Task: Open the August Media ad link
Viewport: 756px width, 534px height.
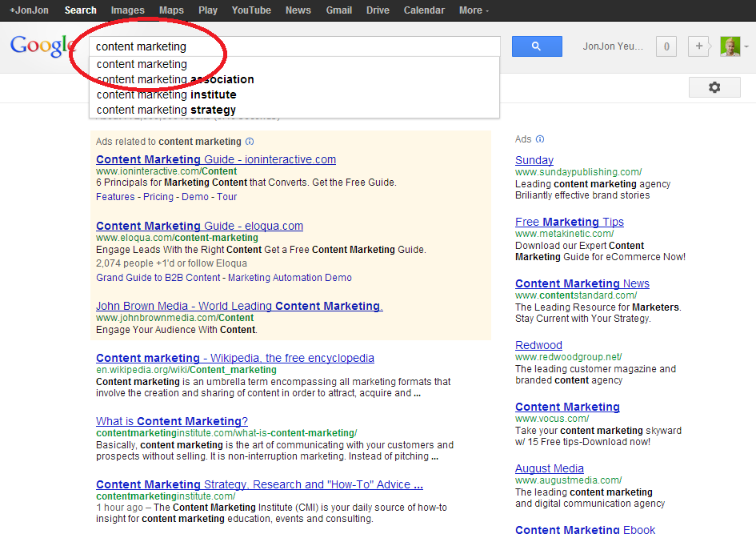Action: (549, 468)
